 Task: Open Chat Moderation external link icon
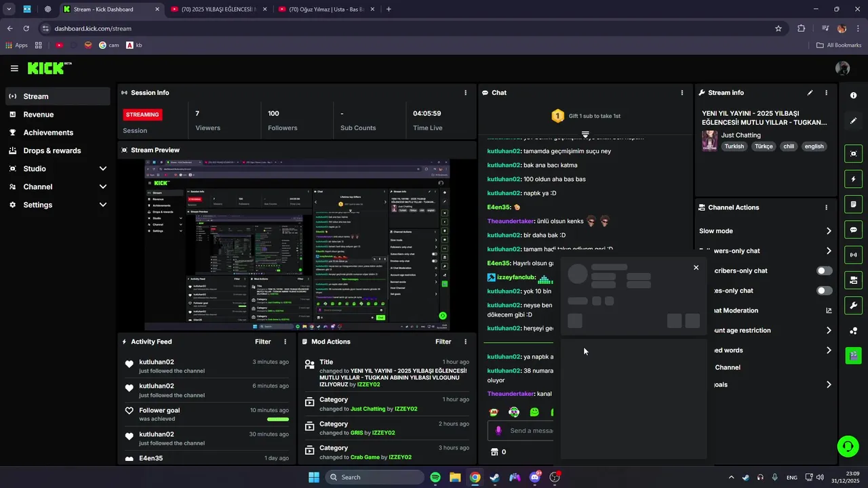829,310
